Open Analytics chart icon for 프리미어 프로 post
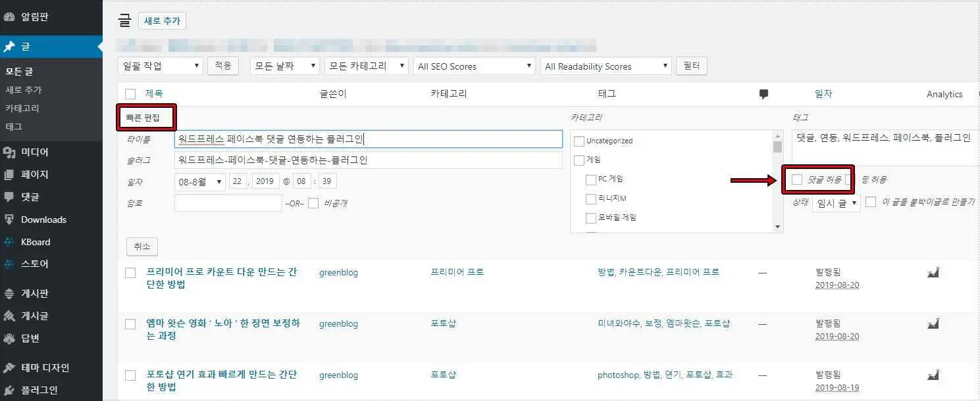This screenshot has height=401, width=980. (x=933, y=273)
